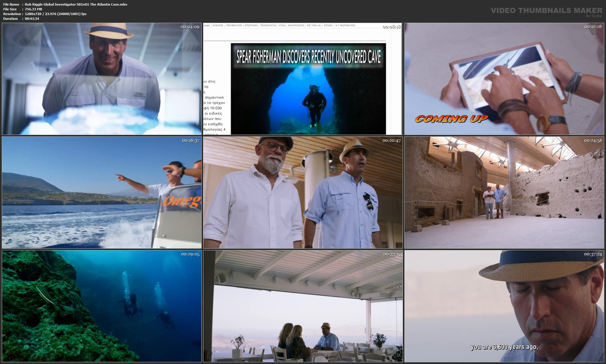Click the 'File Name' label
This screenshot has height=364, width=606.
pos(11,4)
